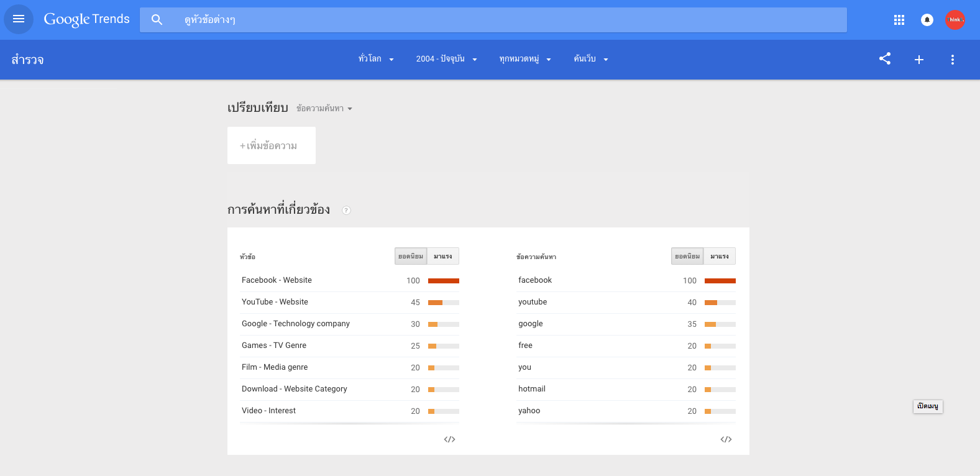Select ยอดนิยม in the topics table
Viewport: 980px width, 476px height.
(411, 256)
